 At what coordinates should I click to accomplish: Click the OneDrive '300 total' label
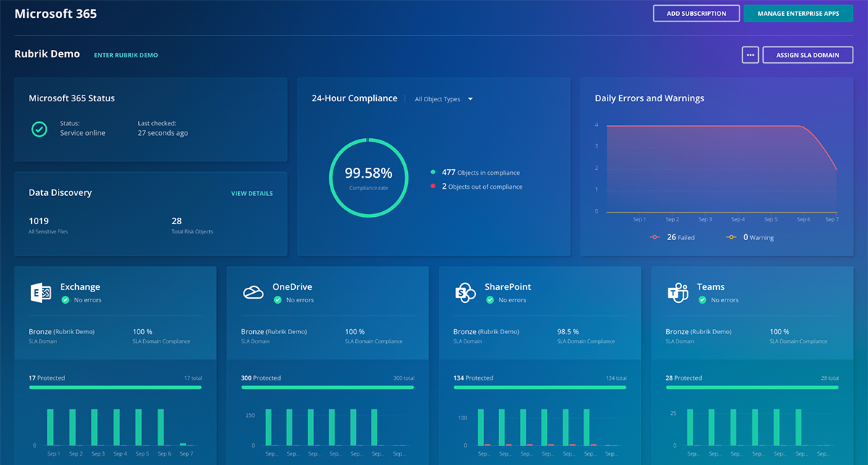tap(402, 378)
